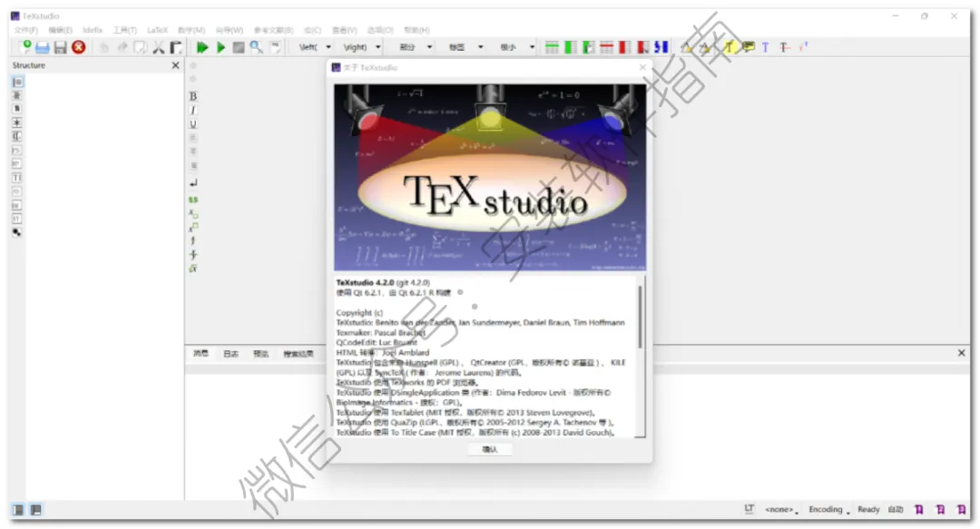Insert subscript x icon
The height and width of the screenshot is (529, 980).
point(193,213)
